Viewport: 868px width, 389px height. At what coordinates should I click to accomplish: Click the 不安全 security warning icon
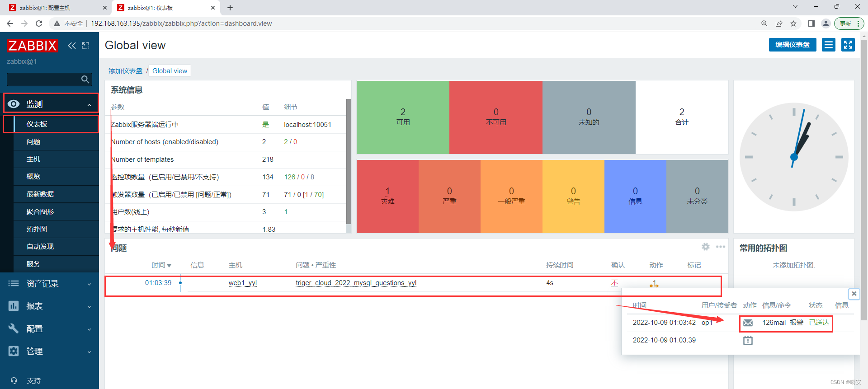[x=57, y=23]
